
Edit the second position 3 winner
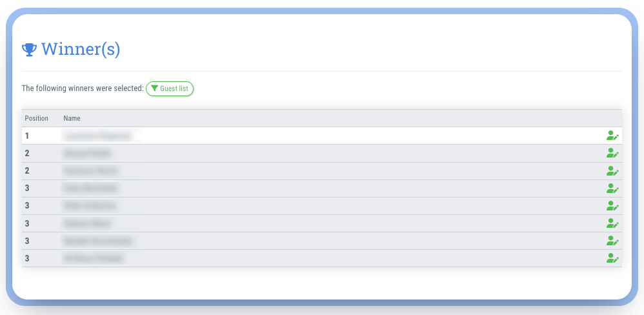pyautogui.click(x=612, y=206)
